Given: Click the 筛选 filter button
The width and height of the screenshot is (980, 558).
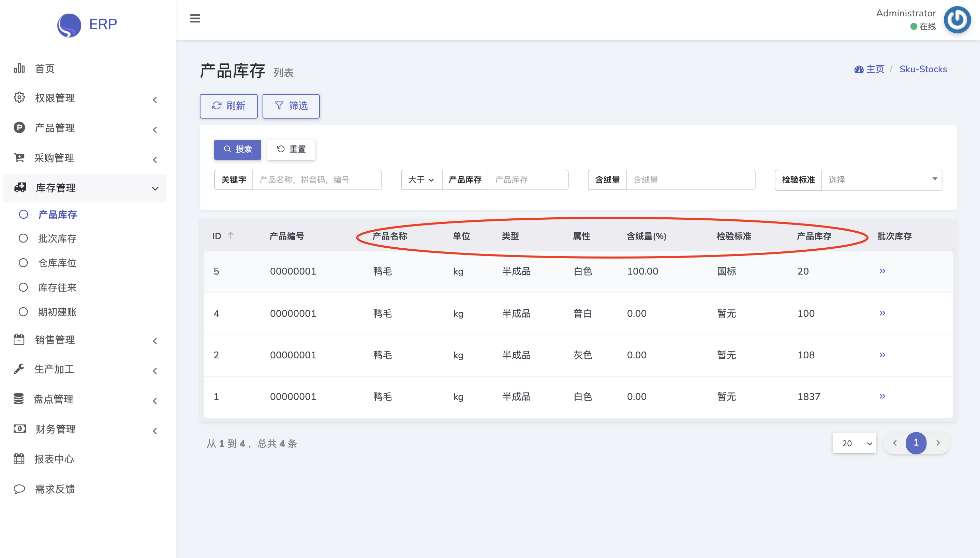Looking at the screenshot, I should click(x=291, y=106).
